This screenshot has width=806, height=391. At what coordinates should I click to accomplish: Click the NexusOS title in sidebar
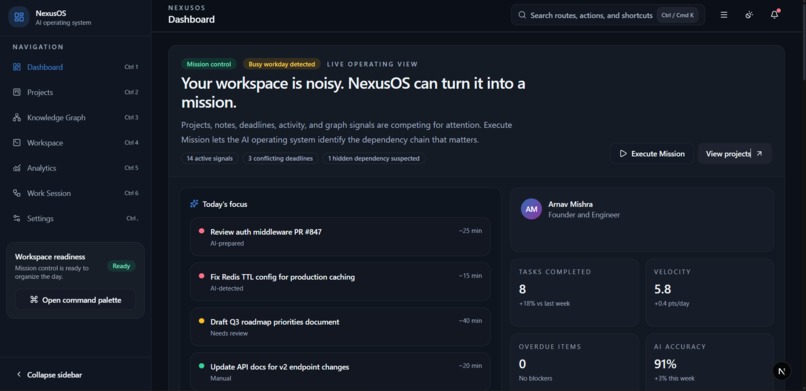pos(50,13)
